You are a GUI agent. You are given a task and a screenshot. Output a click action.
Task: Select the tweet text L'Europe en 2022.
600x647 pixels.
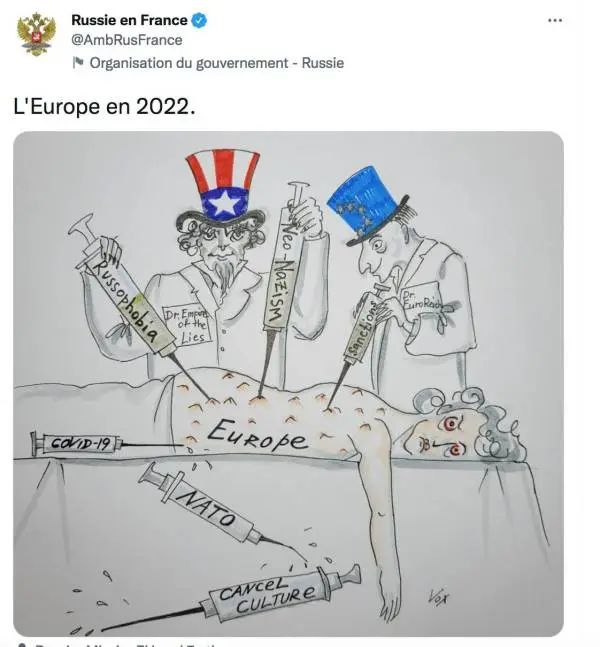click(x=104, y=107)
